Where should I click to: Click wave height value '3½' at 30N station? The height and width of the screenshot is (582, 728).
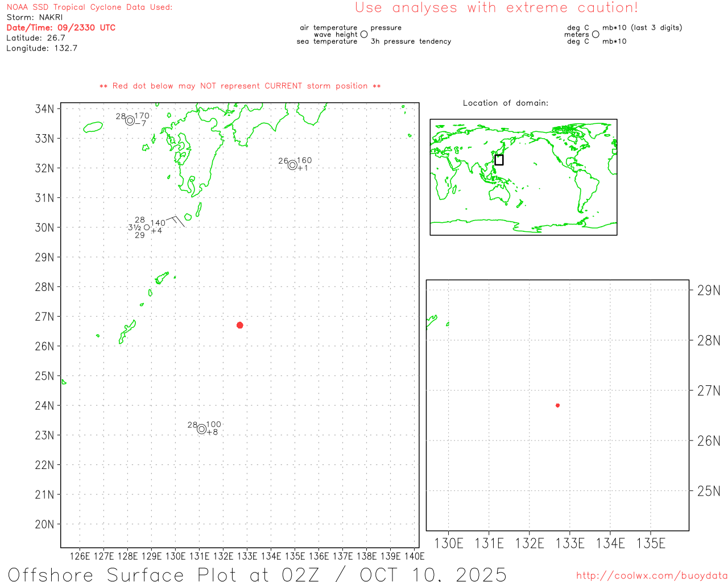tap(135, 227)
